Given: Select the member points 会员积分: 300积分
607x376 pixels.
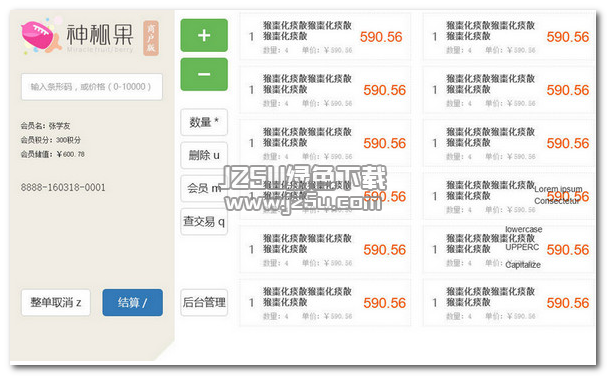Looking at the screenshot, I should pyautogui.click(x=51, y=140).
